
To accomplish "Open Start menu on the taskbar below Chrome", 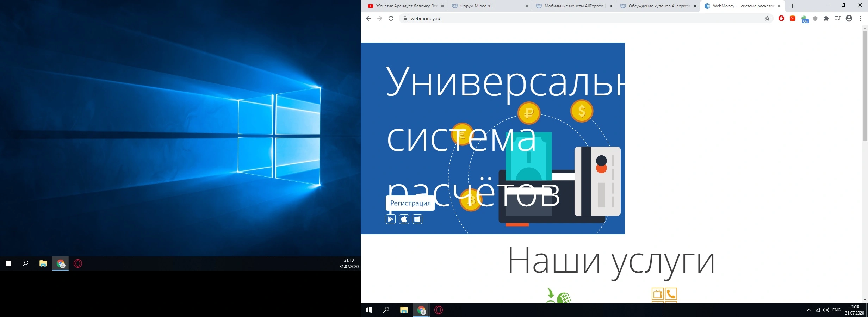I will pos(369,310).
